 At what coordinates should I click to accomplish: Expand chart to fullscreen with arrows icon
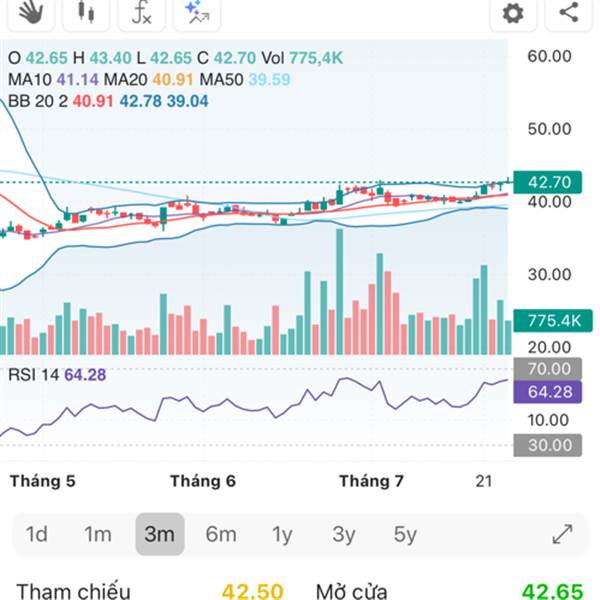562,534
